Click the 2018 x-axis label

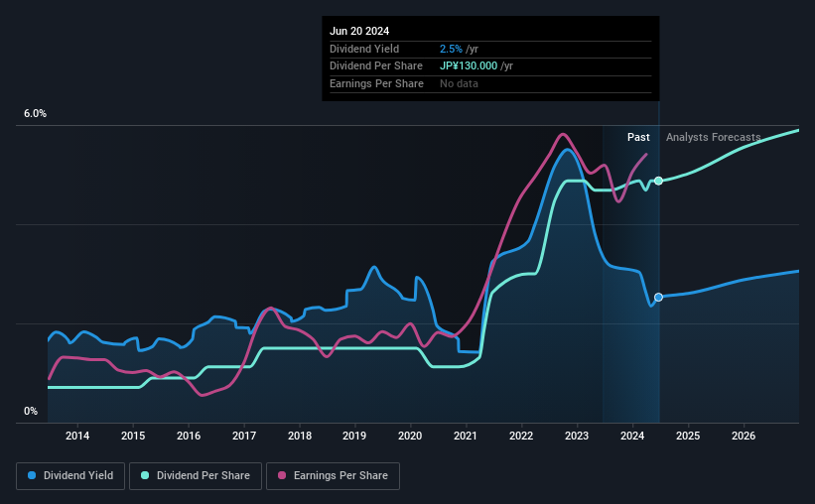pos(300,436)
